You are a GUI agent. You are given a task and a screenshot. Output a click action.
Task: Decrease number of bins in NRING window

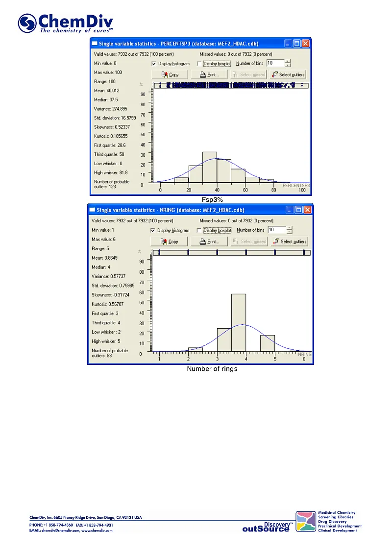coord(289,232)
